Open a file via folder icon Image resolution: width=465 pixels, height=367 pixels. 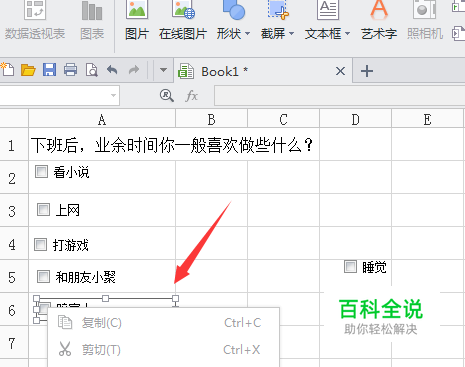tap(28, 70)
